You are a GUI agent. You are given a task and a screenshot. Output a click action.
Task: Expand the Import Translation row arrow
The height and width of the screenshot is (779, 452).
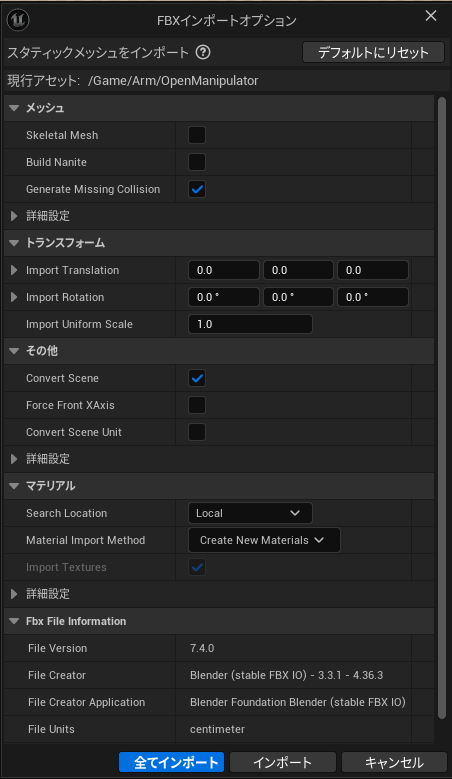(x=14, y=270)
